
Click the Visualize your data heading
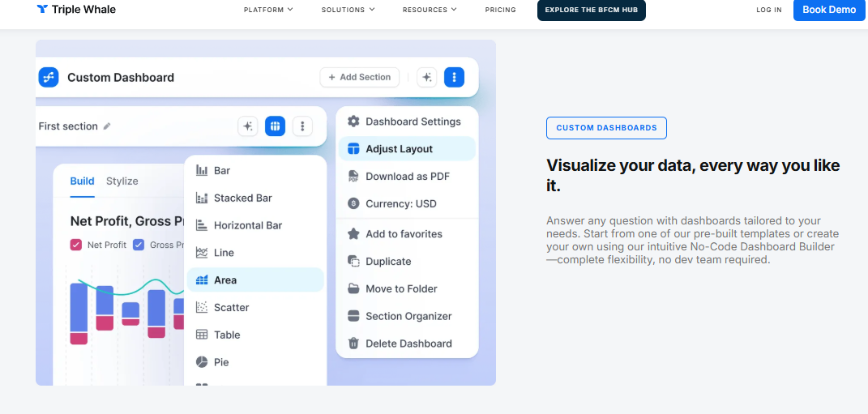click(x=693, y=175)
